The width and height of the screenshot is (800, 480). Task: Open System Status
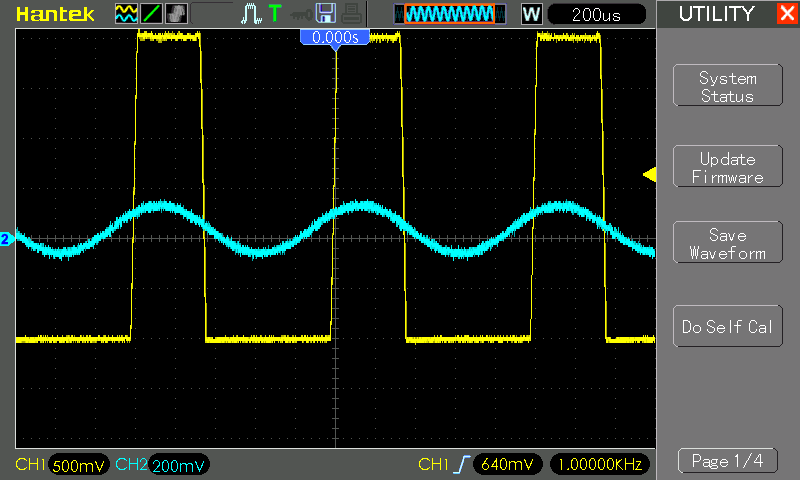[728, 86]
